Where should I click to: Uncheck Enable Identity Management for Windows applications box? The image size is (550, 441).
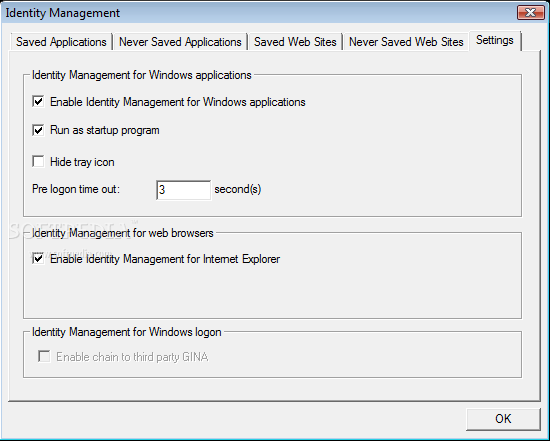pyautogui.click(x=38, y=102)
